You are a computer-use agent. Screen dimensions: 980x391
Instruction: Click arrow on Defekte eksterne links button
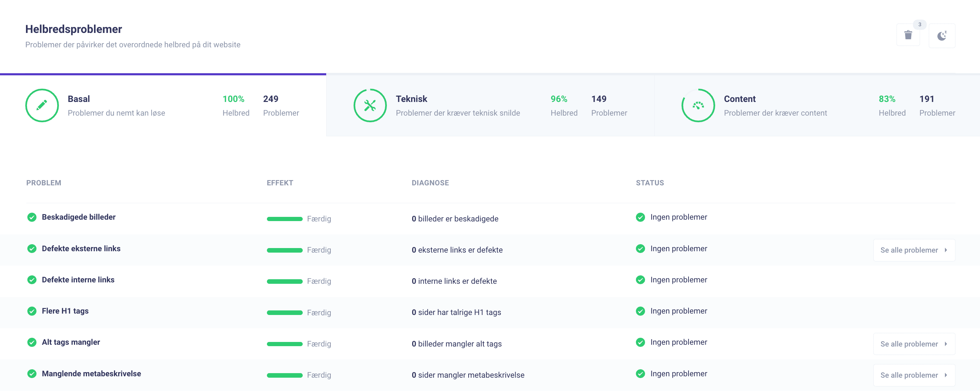[x=946, y=250]
